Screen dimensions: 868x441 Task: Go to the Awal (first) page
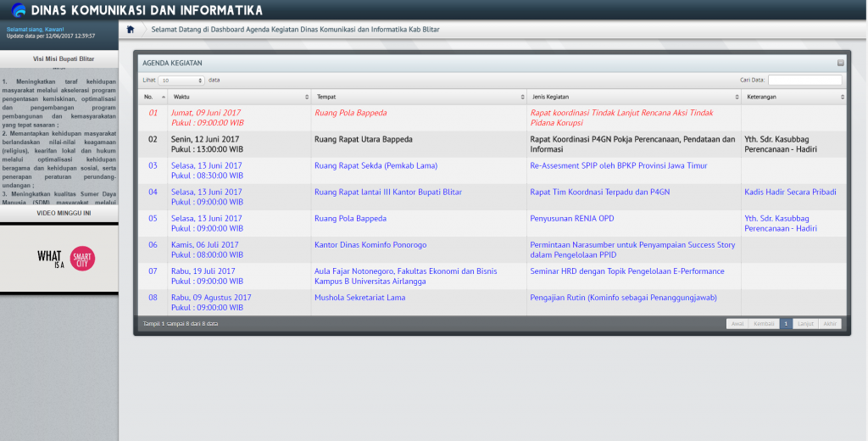click(x=736, y=324)
